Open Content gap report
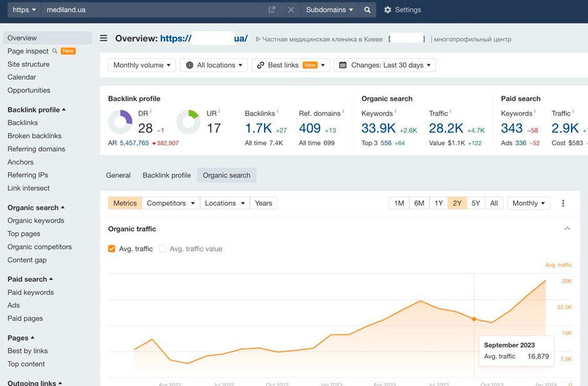Screen dimensions: 588x386 (x=27, y=260)
